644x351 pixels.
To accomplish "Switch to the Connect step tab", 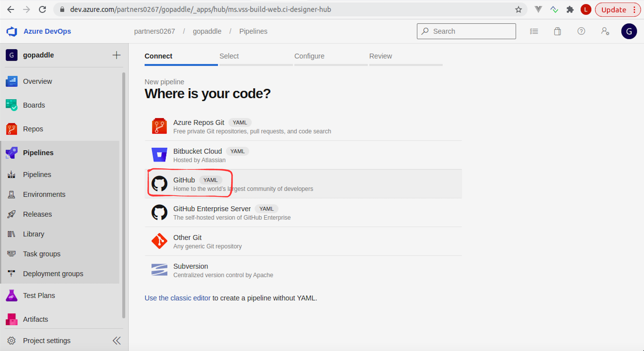I will pyautogui.click(x=181, y=57).
